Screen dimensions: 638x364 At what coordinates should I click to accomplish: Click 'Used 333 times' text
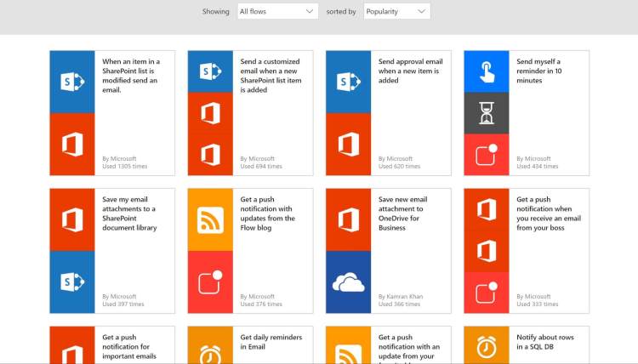[x=537, y=304]
